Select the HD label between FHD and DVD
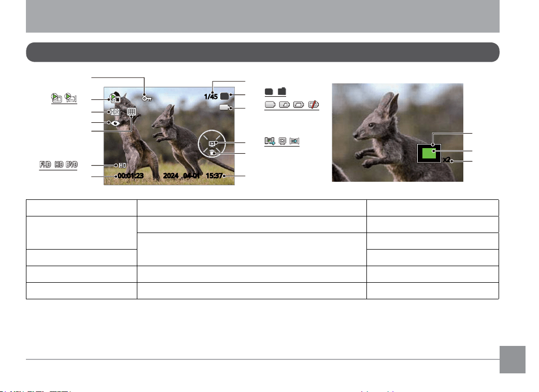This screenshot has height=392, width=539. [59, 165]
